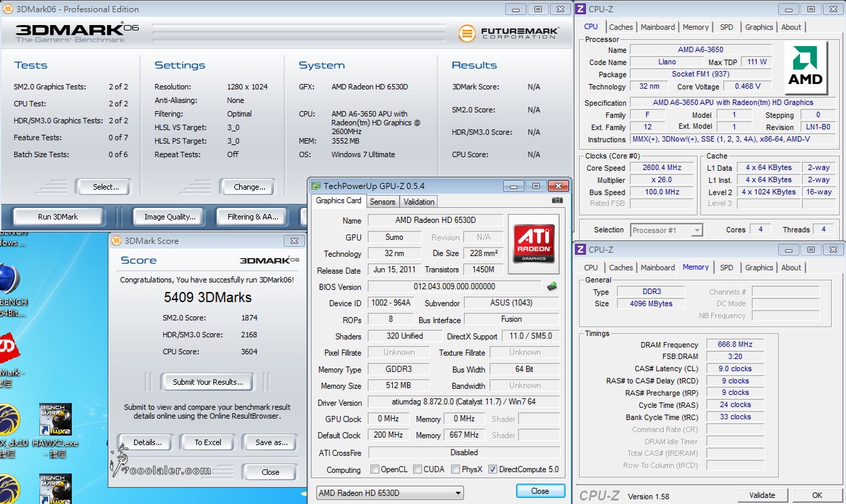Viewport: 846px width, 504px height.
Task: Open Details... in the 3DMark Score dialog
Action: click(147, 442)
